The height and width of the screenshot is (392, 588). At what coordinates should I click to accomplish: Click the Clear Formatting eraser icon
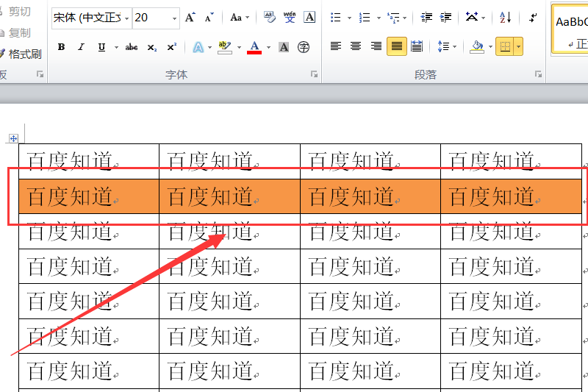[x=269, y=17]
